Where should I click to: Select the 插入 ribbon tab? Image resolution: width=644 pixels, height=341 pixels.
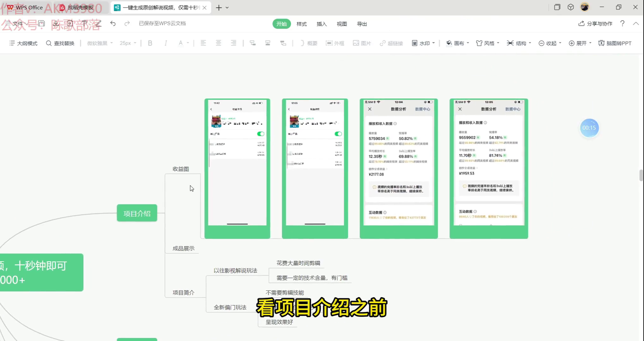pos(322,24)
